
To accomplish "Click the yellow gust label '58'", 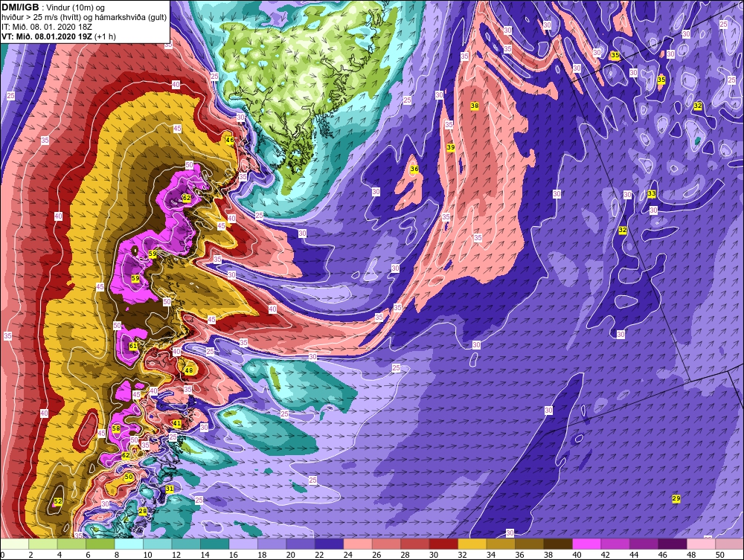I will pos(116,428).
